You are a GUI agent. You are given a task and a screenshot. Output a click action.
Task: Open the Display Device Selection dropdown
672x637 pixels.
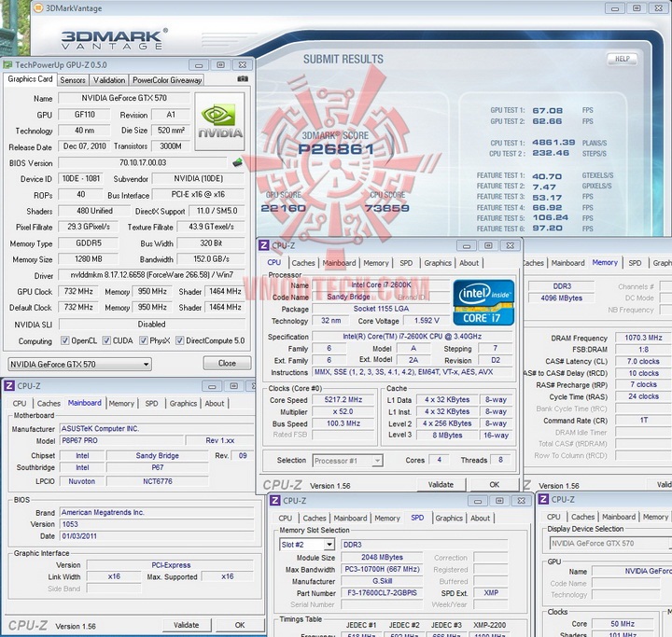pos(610,543)
